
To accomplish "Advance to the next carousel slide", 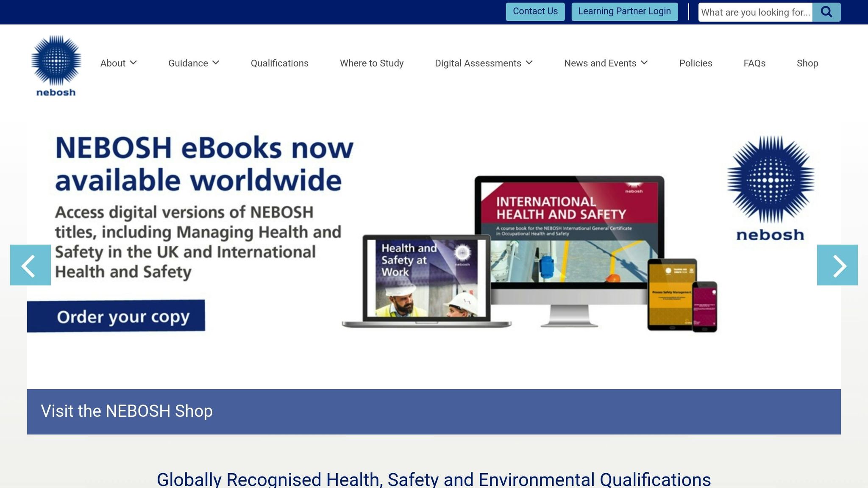I will pyautogui.click(x=837, y=265).
